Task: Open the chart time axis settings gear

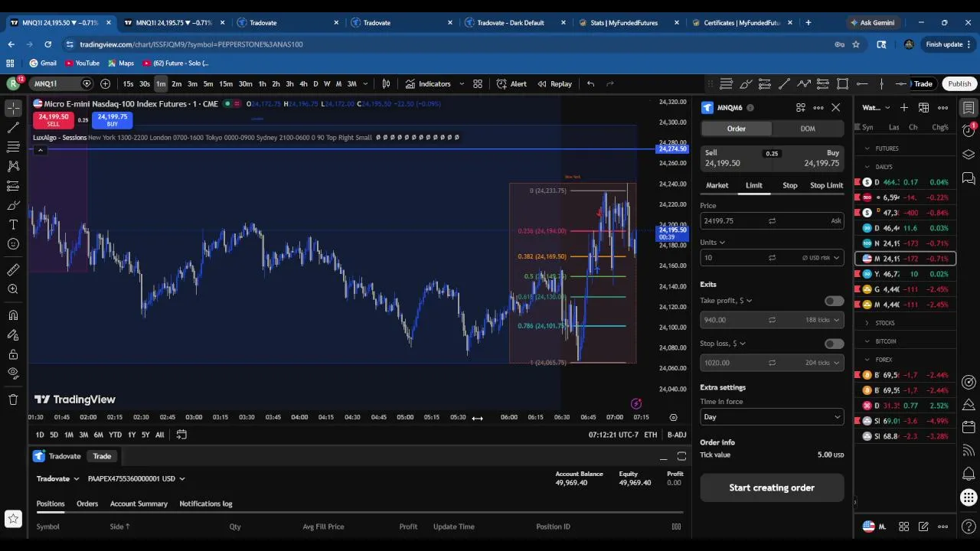Action: pyautogui.click(x=673, y=417)
